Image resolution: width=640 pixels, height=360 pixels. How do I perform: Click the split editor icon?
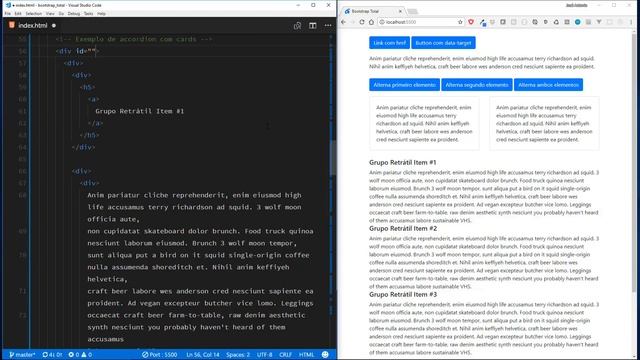click(313, 25)
